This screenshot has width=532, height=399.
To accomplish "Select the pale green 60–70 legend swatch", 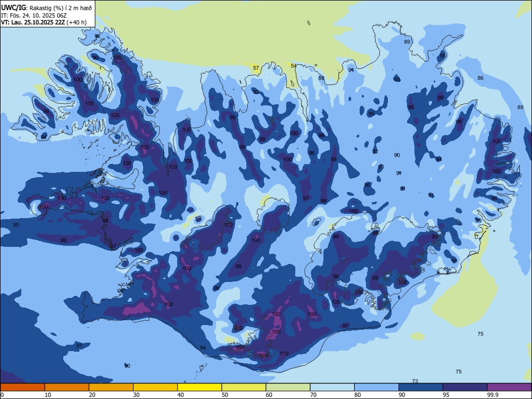I will tap(288, 387).
